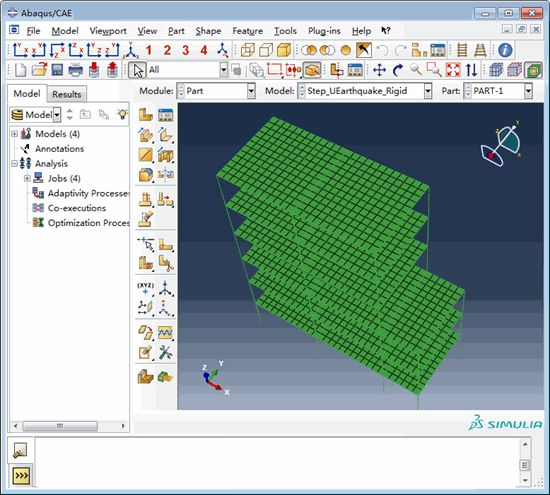Open the model tree Model dropdown

pyautogui.click(x=57, y=115)
